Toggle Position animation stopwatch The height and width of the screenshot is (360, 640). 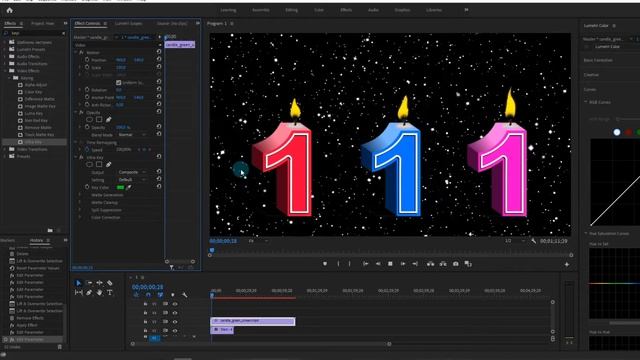87,60
